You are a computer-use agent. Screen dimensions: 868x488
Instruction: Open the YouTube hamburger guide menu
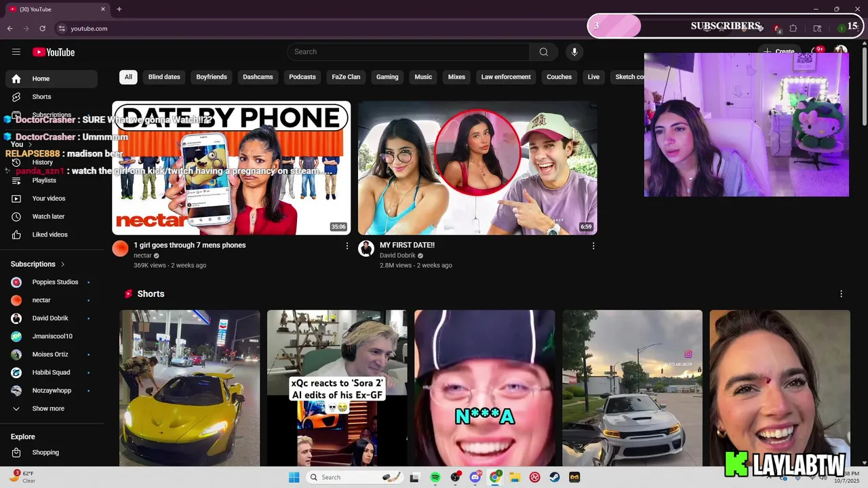point(16,52)
